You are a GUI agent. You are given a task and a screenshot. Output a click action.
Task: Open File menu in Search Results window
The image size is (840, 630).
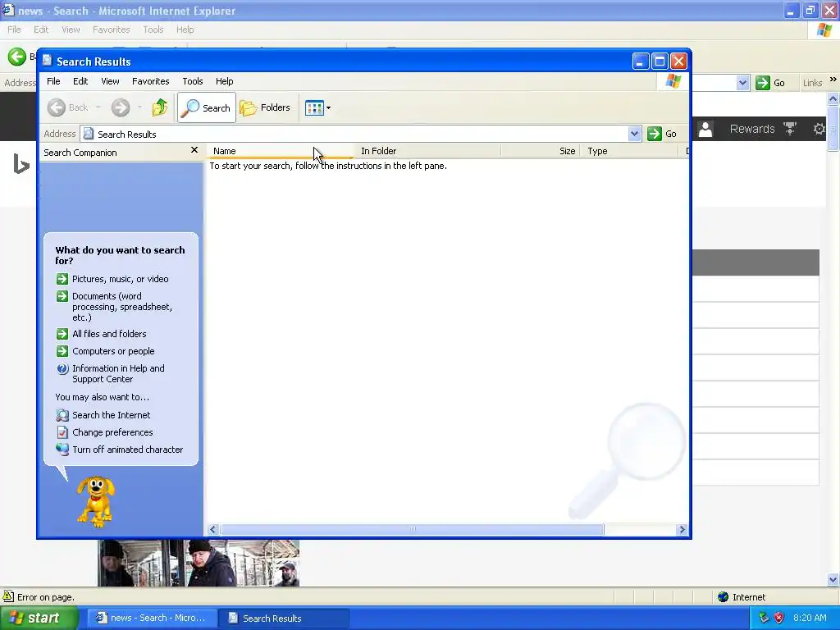click(53, 81)
